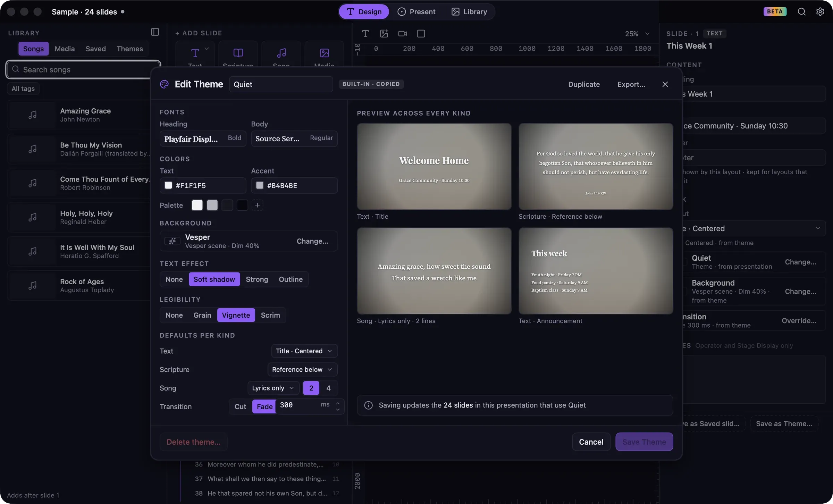The height and width of the screenshot is (504, 833).
Task: Open Body font Source Serif selector
Action: (294, 138)
